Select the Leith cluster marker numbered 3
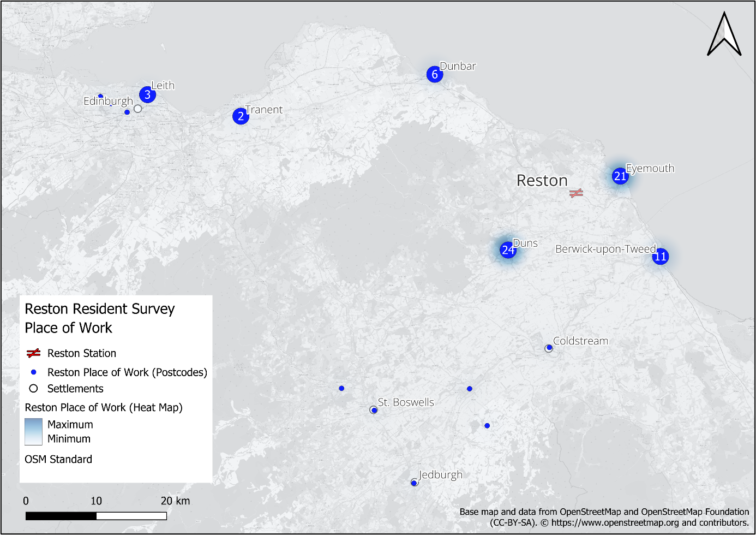The image size is (756, 535). 147,94
